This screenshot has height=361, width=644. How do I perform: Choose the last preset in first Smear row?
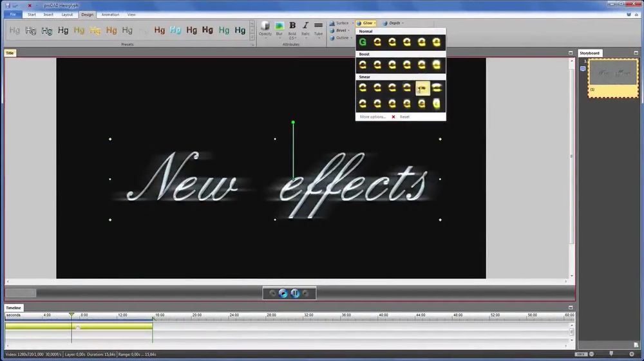(x=437, y=88)
